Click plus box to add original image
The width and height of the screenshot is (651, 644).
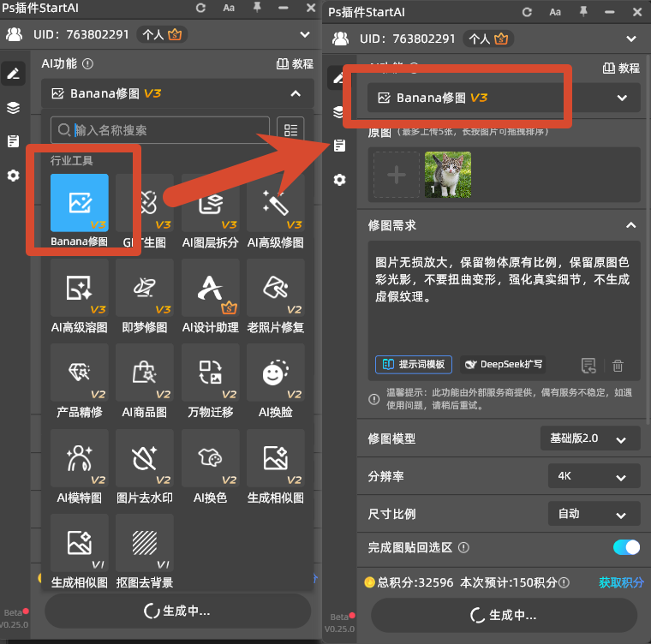397,175
